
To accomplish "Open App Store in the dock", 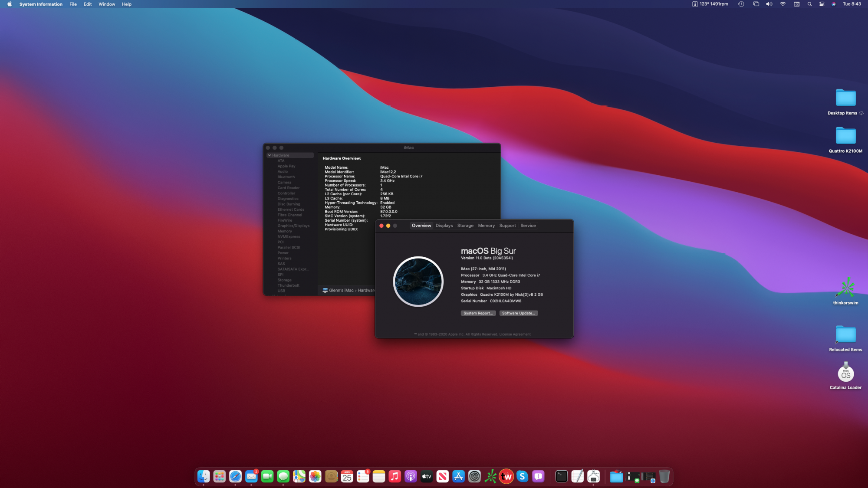I will 458,476.
